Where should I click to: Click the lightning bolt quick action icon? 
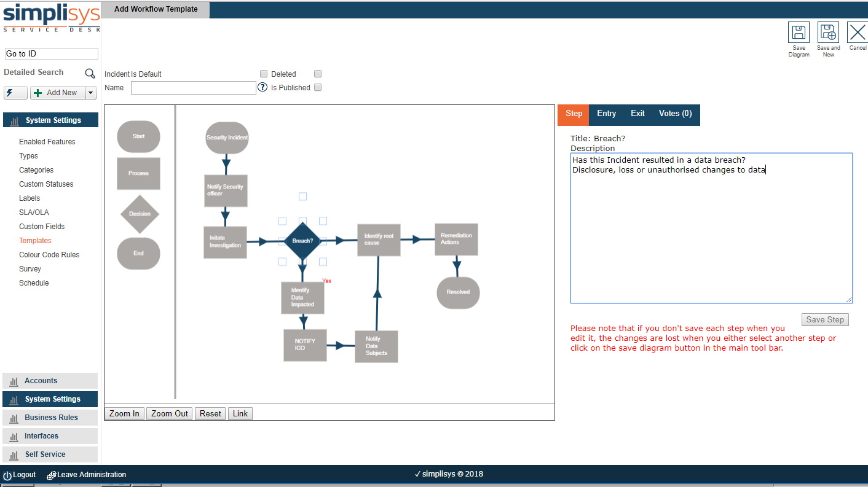click(x=15, y=93)
